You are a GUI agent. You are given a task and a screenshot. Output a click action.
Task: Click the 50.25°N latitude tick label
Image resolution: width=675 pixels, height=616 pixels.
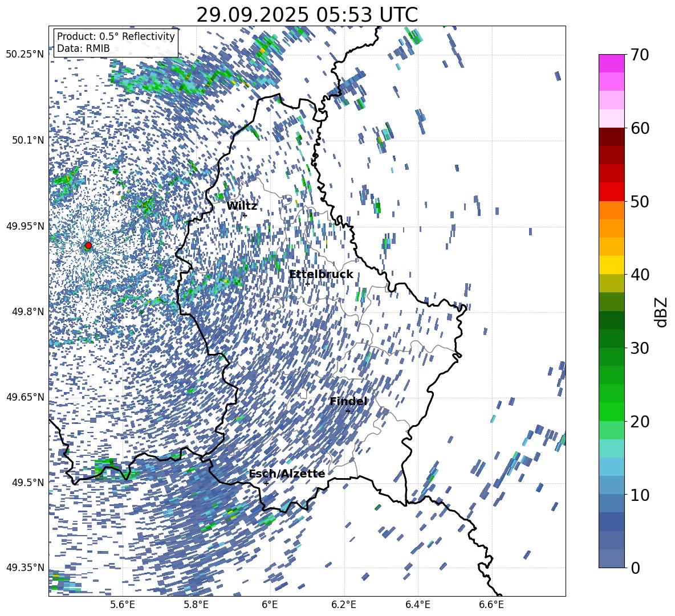click(x=25, y=55)
